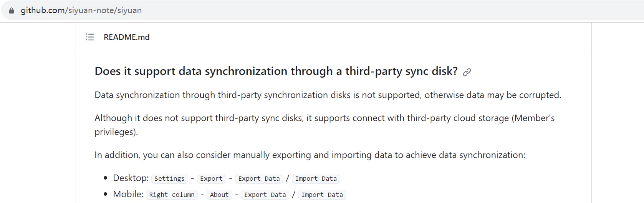Image resolution: width=644 pixels, height=203 pixels.
Task: Click Export Data in the Desktop row
Action: pos(259,178)
